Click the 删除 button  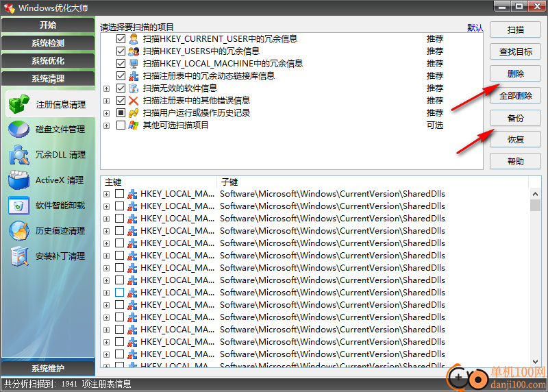[x=515, y=74]
